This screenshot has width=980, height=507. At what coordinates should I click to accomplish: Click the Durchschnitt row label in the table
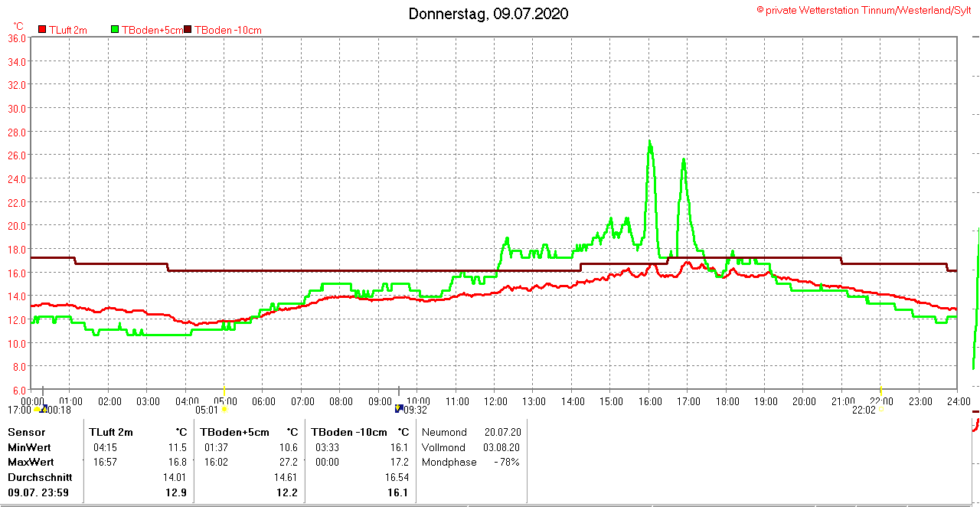click(x=40, y=477)
